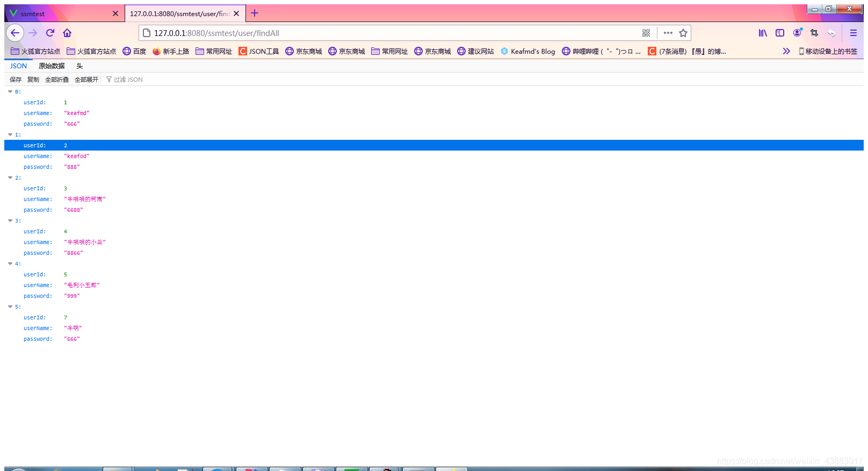Select the password "999" row
The width and height of the screenshot is (868, 471).
[434, 296]
